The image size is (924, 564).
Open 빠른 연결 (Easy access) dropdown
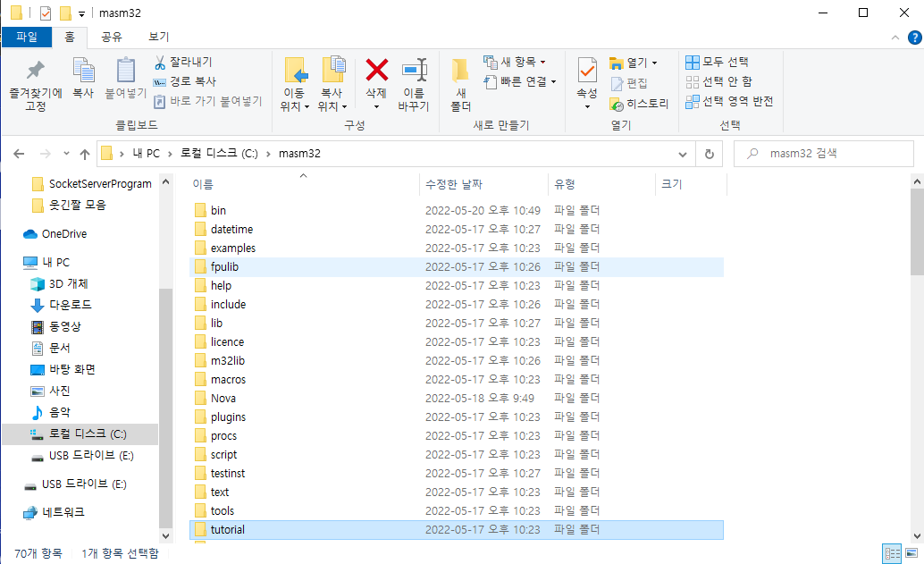[x=520, y=82]
